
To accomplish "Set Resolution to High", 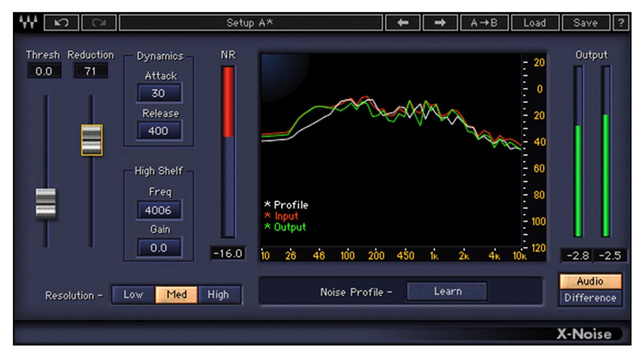I will click(219, 294).
